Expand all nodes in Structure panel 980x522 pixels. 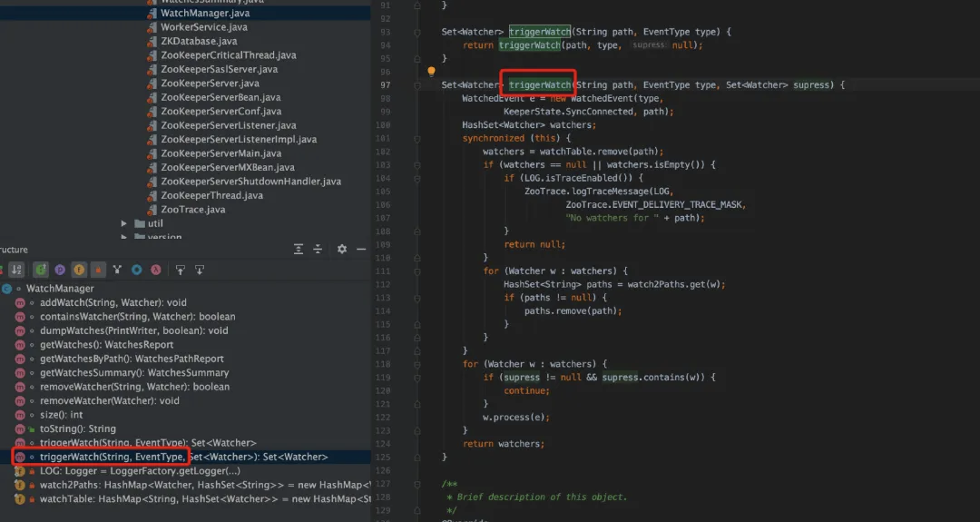point(299,250)
